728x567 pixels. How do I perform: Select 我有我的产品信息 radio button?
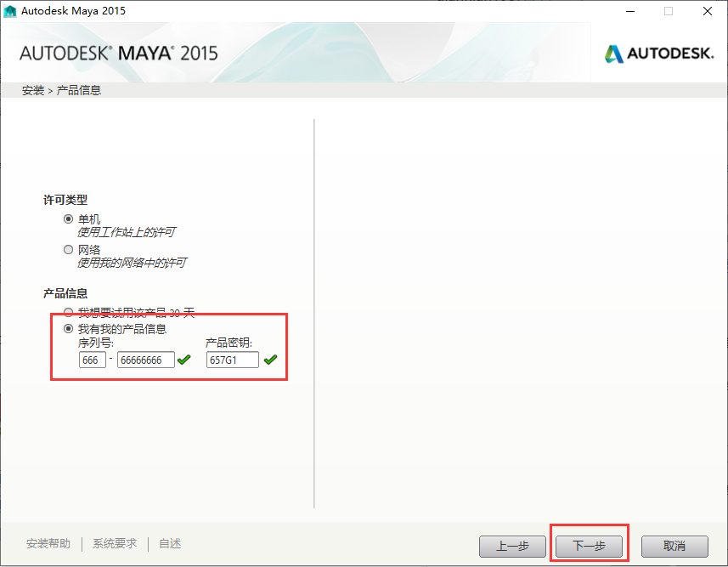pos(68,329)
